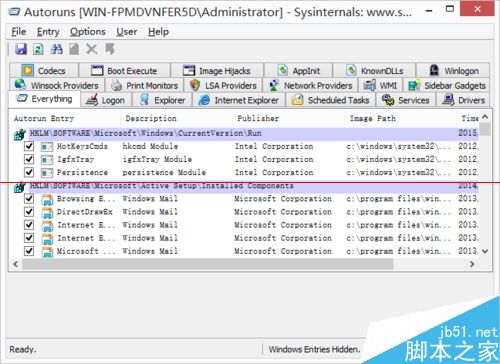
Task: Select the Everything tab
Action: point(45,99)
